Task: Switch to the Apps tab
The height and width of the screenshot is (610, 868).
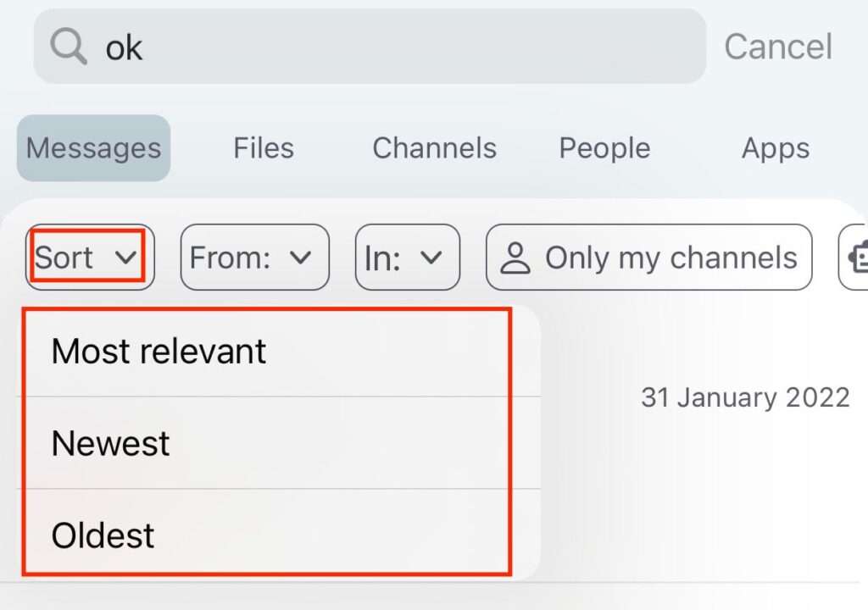Action: pyautogui.click(x=776, y=147)
